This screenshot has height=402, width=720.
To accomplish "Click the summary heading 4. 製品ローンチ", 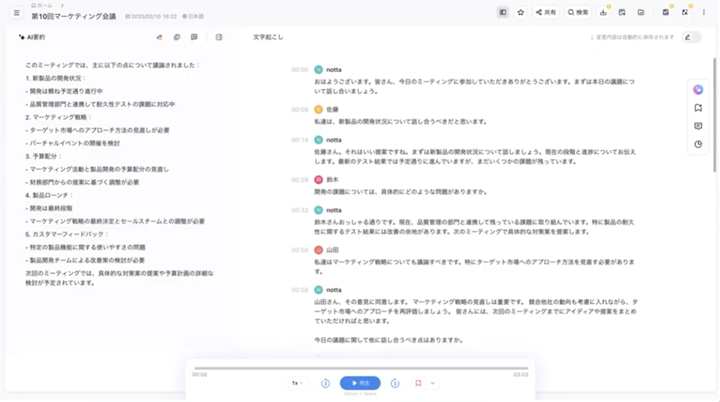I will pos(49,195).
